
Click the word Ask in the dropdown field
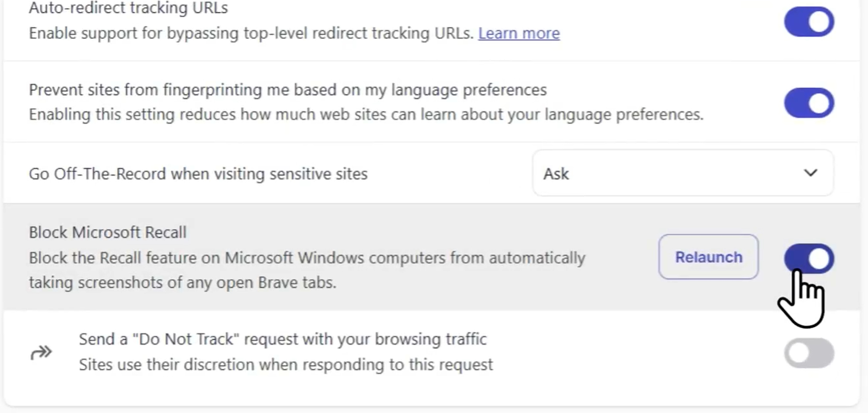coord(556,174)
